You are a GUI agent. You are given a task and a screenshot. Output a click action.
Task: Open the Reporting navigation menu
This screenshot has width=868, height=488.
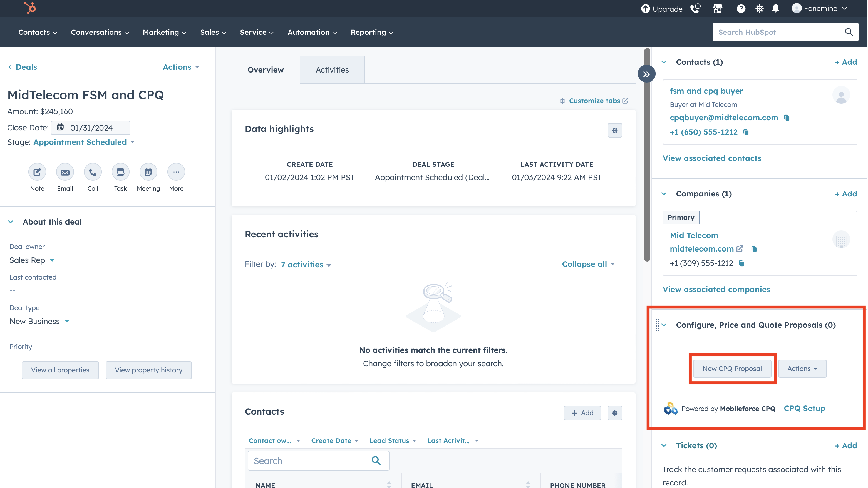coord(372,32)
